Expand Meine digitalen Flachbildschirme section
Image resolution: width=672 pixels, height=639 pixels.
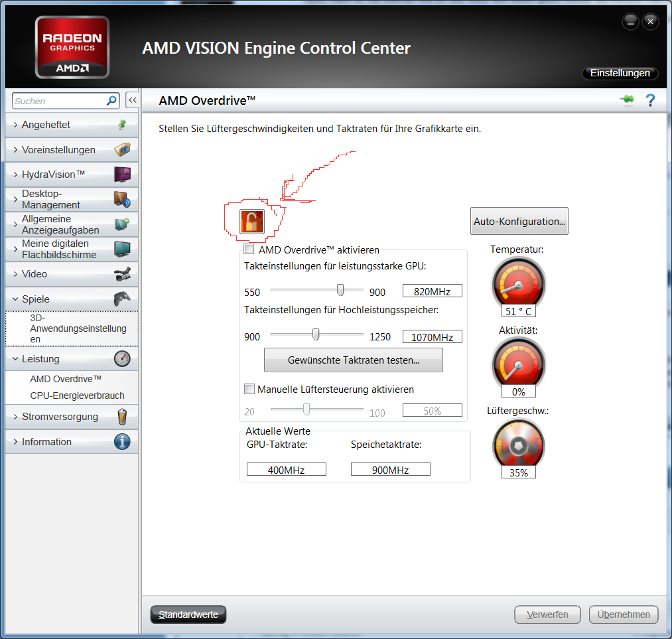(15, 249)
